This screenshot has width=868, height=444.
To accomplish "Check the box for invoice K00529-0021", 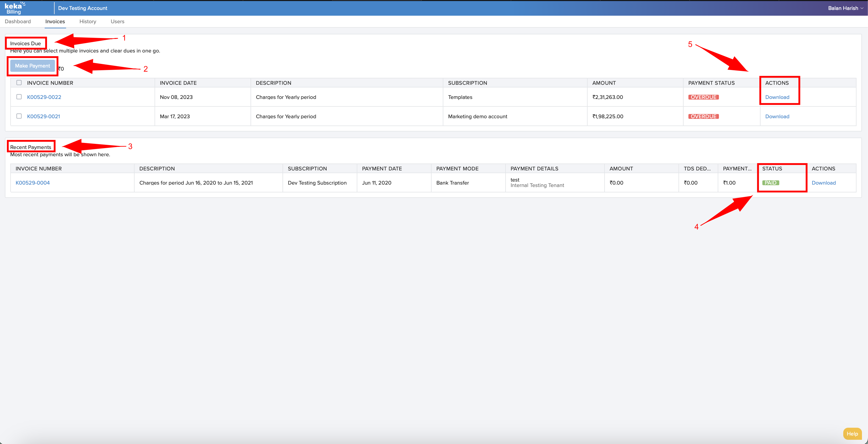I will tap(19, 116).
